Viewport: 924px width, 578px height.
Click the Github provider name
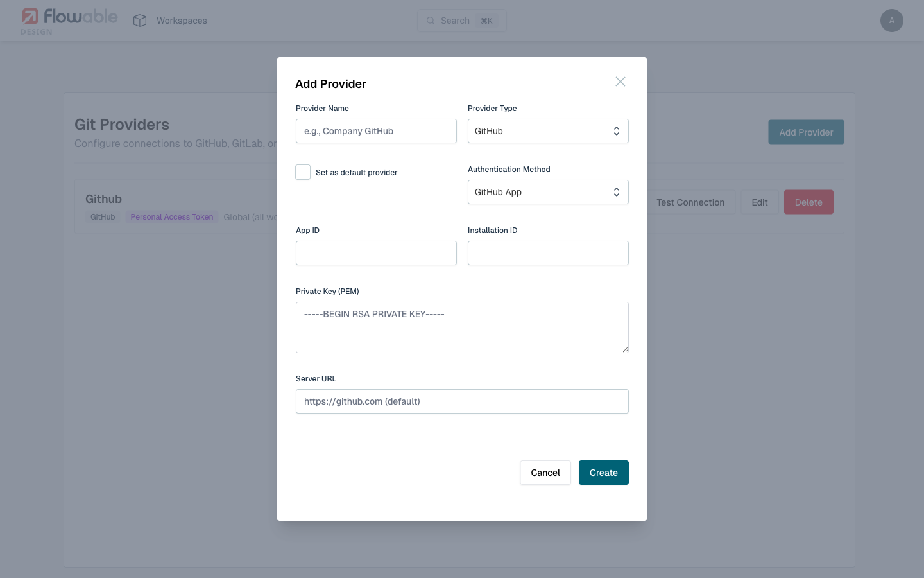[103, 199]
